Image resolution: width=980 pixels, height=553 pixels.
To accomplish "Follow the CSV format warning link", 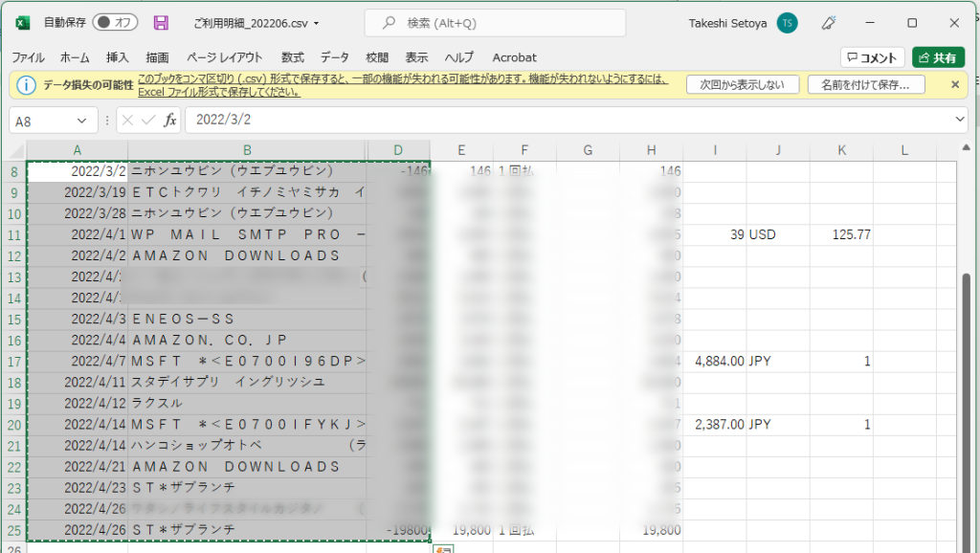I will 403,85.
